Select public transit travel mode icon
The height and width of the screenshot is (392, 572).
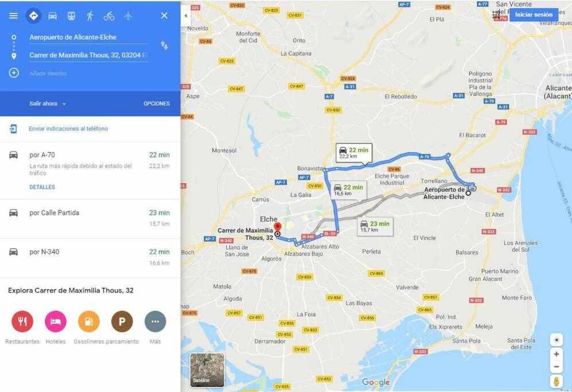[x=72, y=15]
